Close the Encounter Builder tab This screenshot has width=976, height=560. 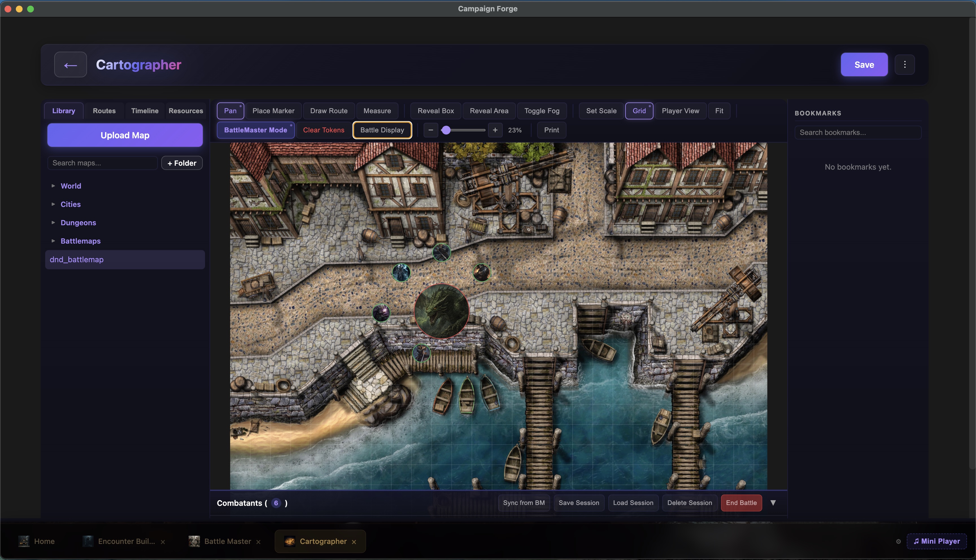163,542
